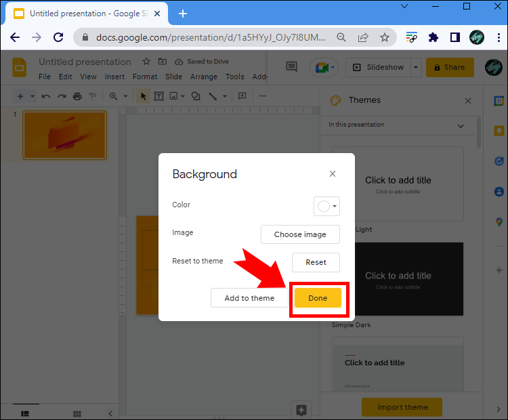
Task: Click the new slide plus button
Action: (x=20, y=96)
